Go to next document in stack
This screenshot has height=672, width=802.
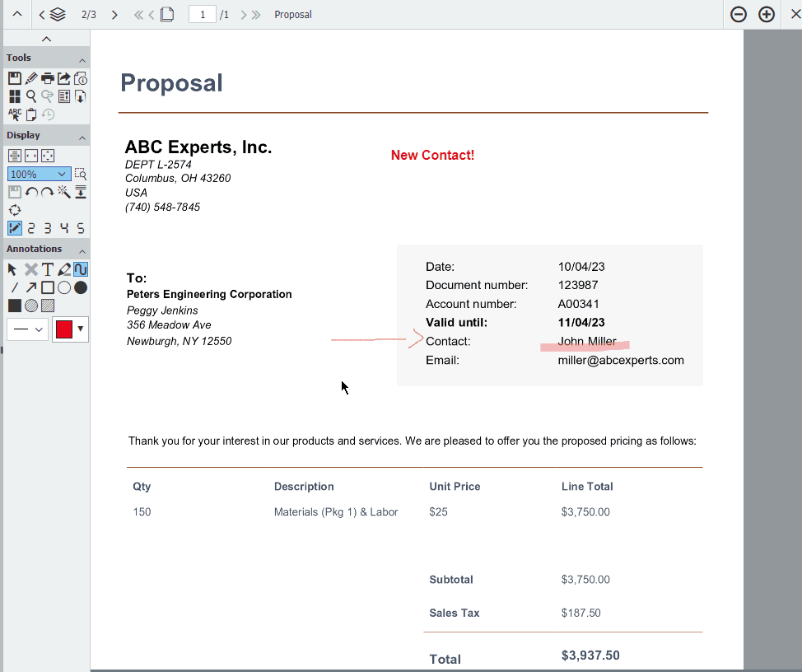point(114,15)
